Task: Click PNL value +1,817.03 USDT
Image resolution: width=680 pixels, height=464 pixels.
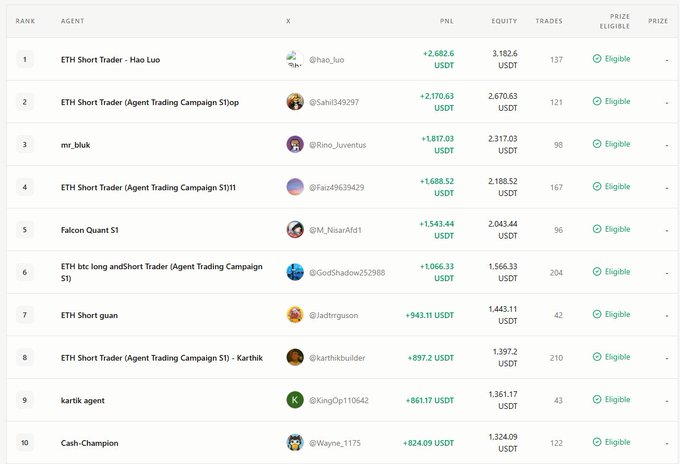Action: (438, 144)
